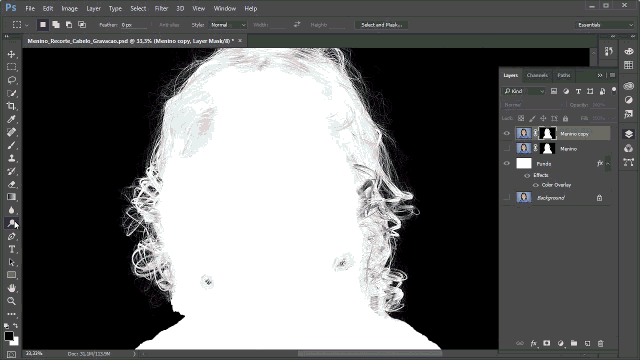Viewport: 640px width, 360px height.
Task: Open the Layers panel options menu
Action: click(613, 75)
